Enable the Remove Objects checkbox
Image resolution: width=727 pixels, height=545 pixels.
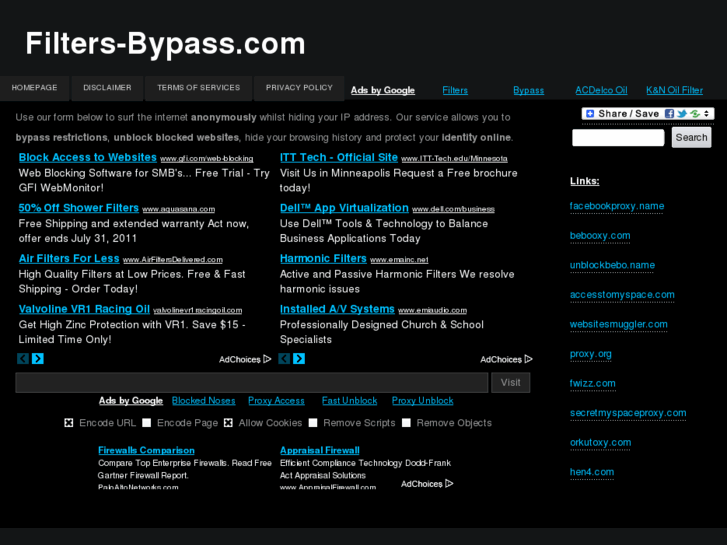pos(406,423)
